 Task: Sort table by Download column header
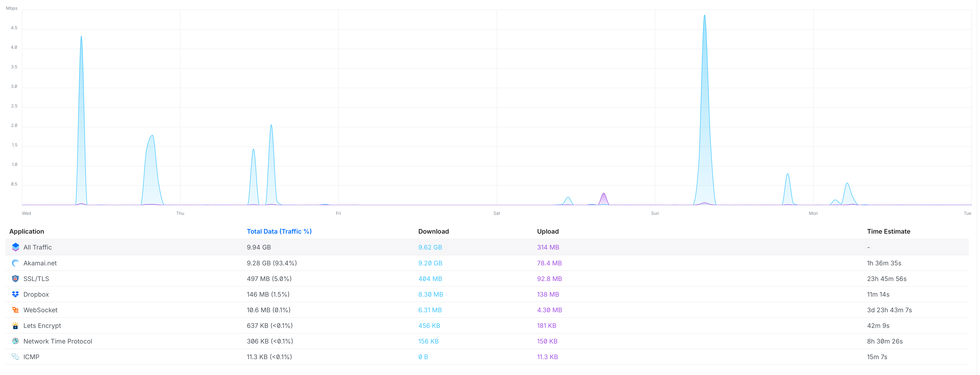point(433,231)
